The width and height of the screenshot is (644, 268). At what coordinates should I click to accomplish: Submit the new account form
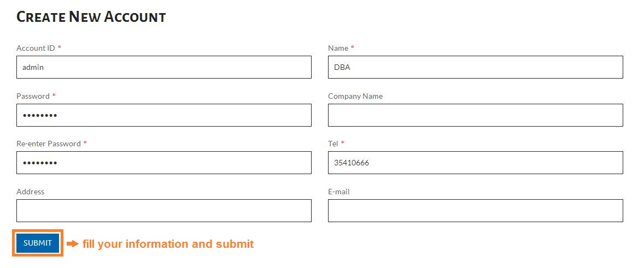coord(37,243)
